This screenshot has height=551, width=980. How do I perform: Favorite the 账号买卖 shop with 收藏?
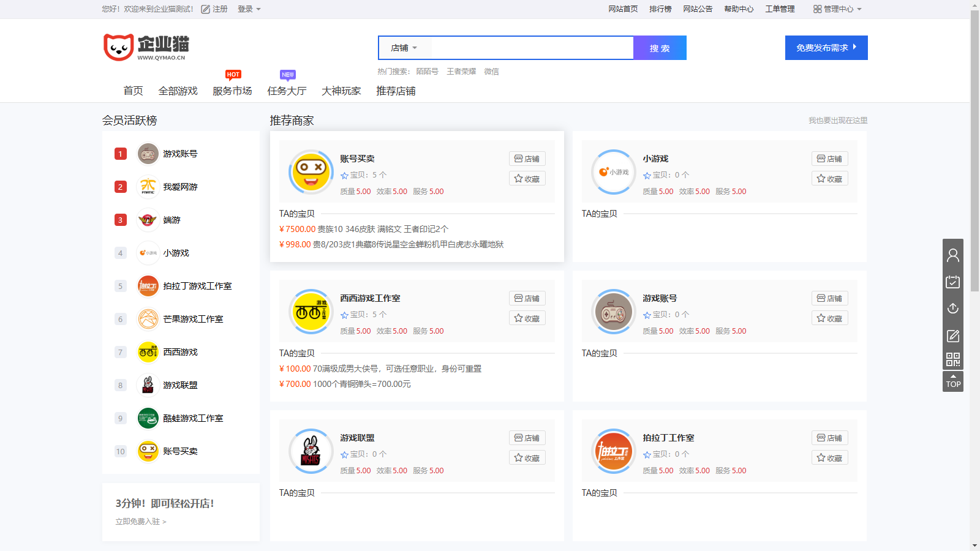click(x=527, y=179)
